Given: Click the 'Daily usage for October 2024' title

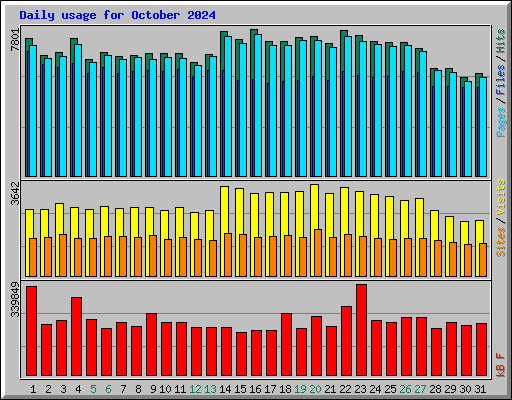Looking at the screenshot, I should click(117, 15).
